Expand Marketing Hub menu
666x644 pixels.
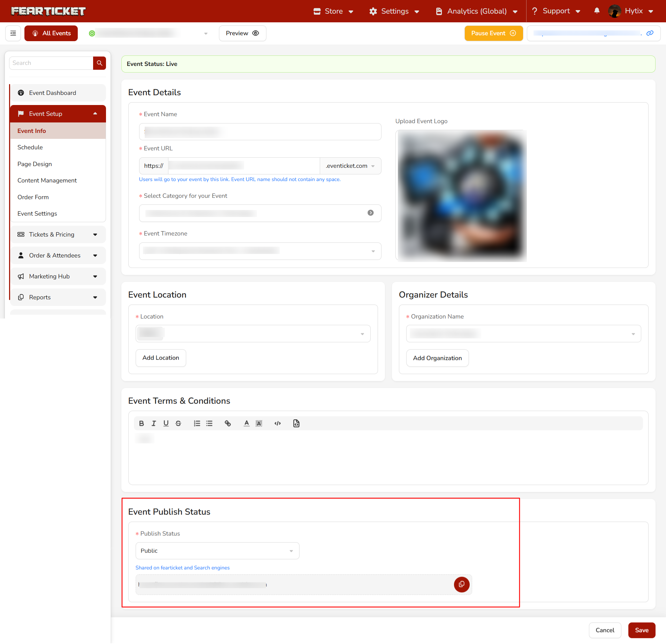coord(58,276)
